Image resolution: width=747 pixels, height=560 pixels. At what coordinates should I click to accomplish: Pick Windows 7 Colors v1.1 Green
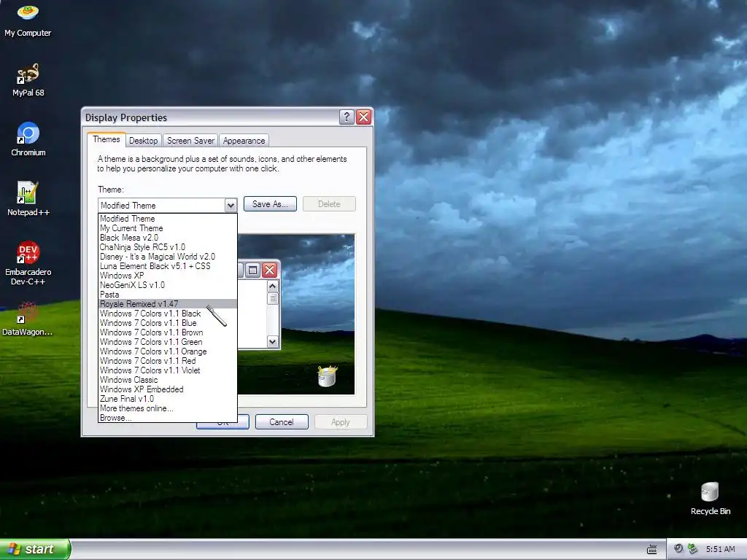168,342
